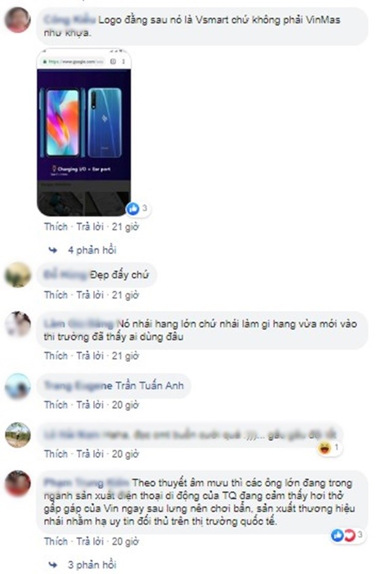Reply to the 'Theo thuyết âm mưu' comment

[90, 541]
